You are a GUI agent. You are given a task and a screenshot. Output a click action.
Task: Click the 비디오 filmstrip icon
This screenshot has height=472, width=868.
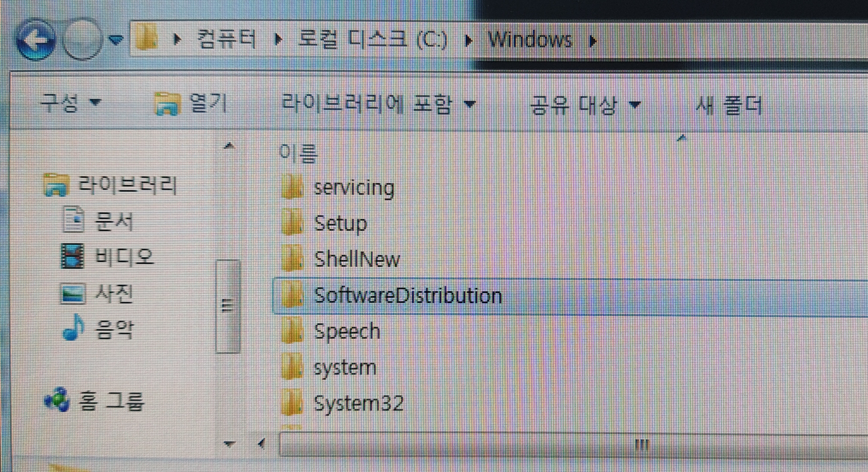72,256
